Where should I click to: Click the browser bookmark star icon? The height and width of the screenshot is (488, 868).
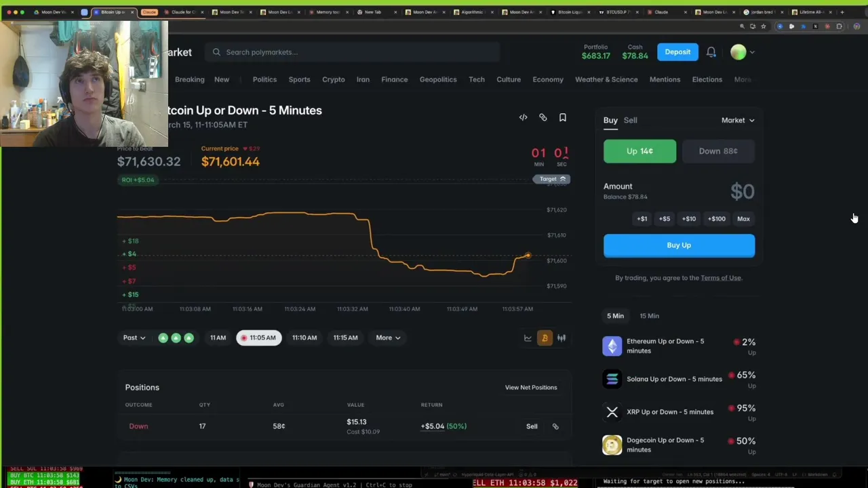[764, 26]
